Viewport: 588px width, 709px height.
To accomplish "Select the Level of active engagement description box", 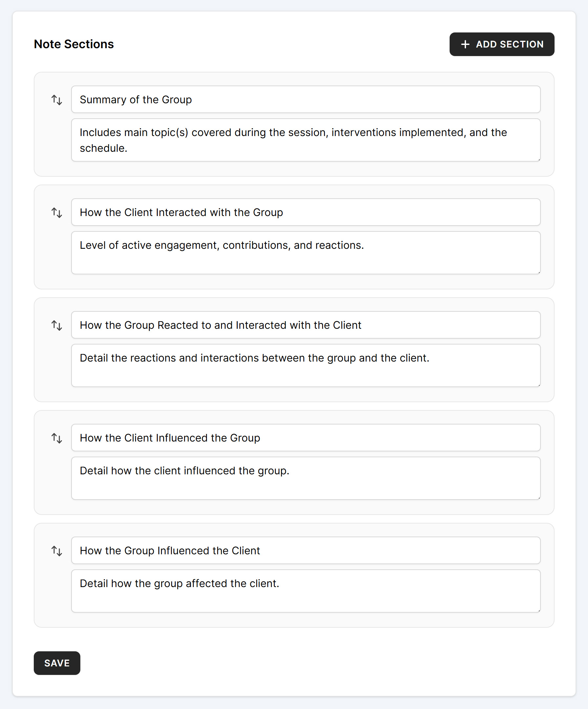I will [x=306, y=252].
